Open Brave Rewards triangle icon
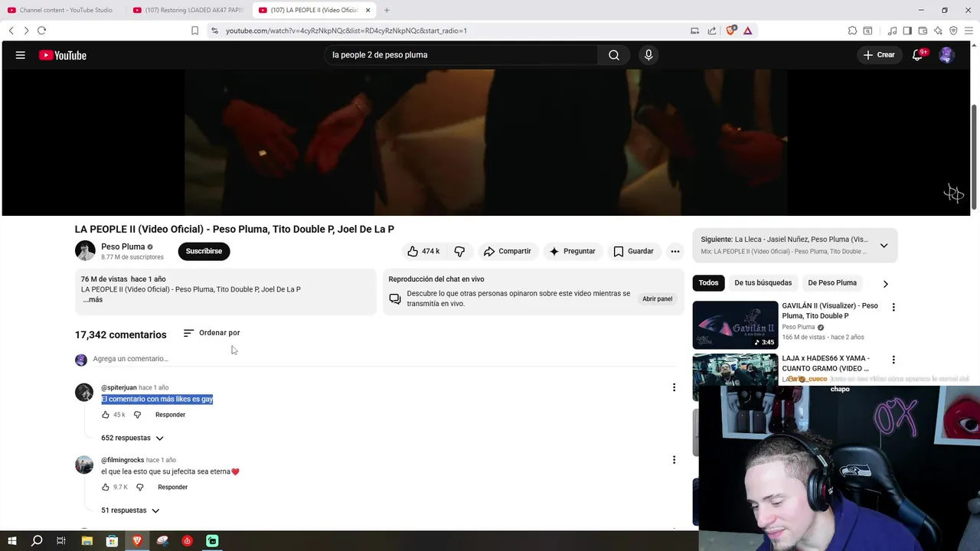 [747, 31]
